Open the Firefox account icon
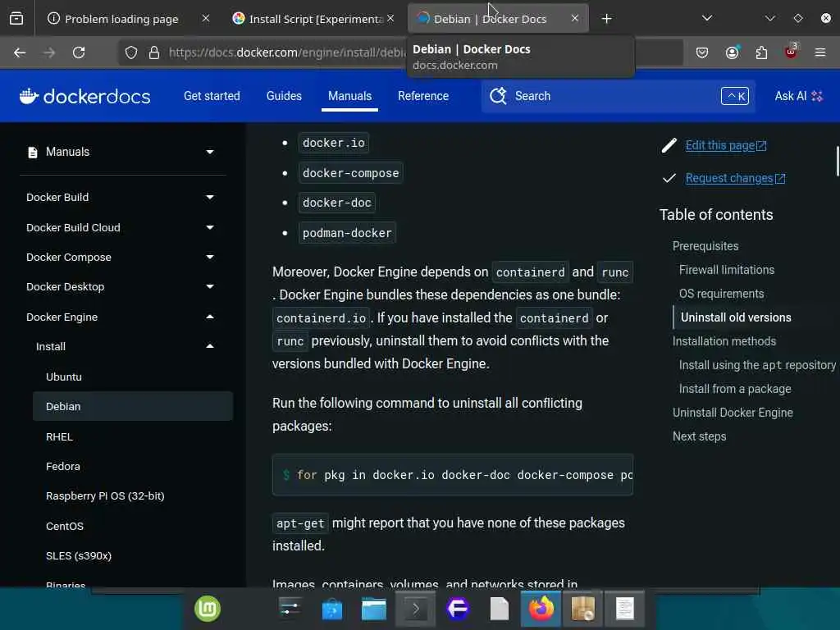 click(x=733, y=52)
